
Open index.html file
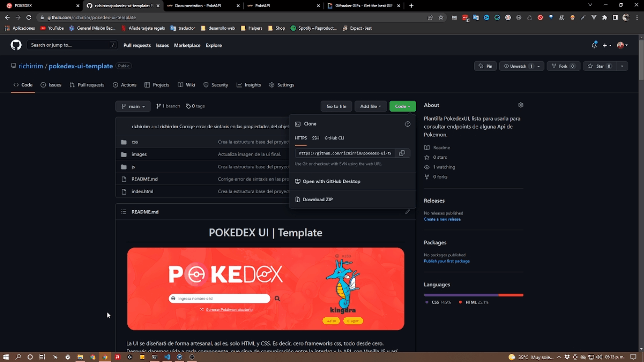pyautogui.click(x=142, y=191)
